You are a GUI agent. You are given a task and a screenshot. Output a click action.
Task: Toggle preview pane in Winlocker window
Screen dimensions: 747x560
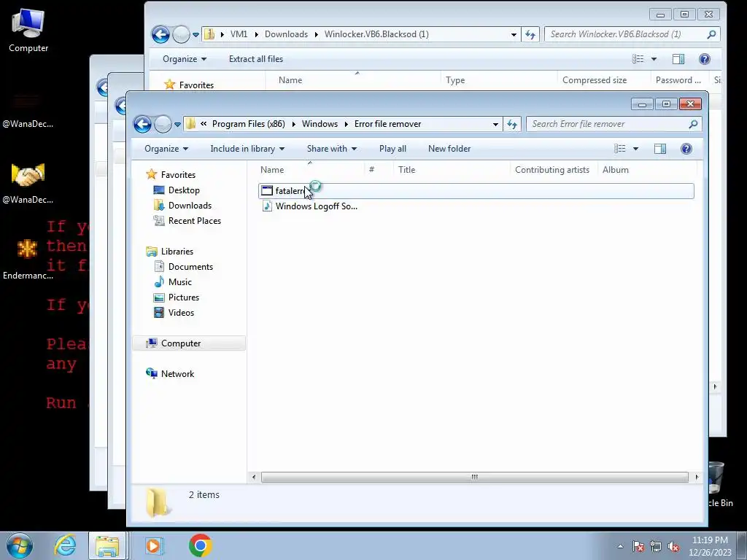(x=678, y=59)
